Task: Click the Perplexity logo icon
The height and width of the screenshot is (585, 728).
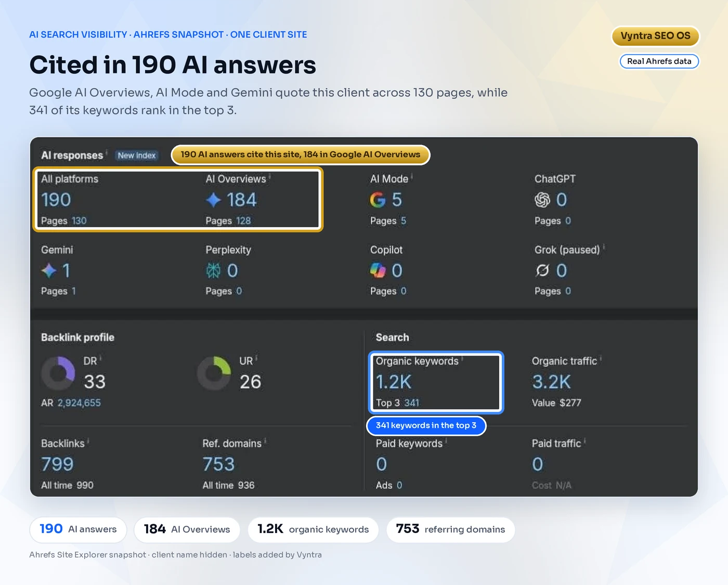Action: pyautogui.click(x=213, y=270)
